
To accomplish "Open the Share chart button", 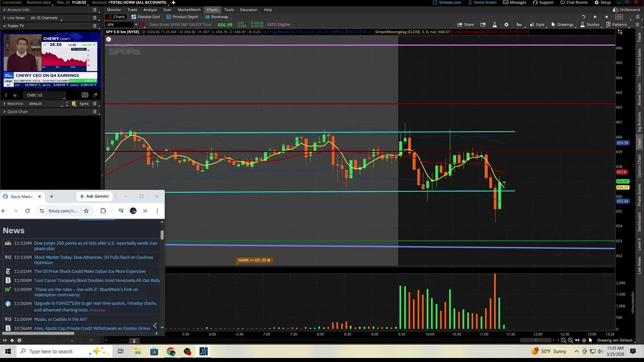I will (465, 25).
